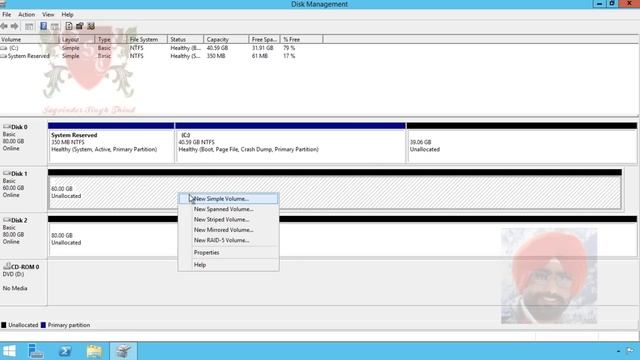This screenshot has width=640, height=360.
Task: Open the Action menu
Action: [26, 14]
